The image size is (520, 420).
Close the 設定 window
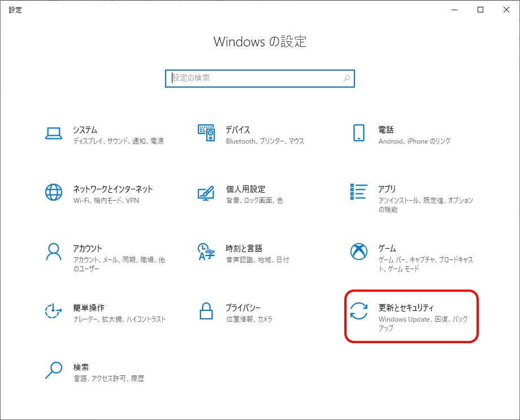point(506,10)
